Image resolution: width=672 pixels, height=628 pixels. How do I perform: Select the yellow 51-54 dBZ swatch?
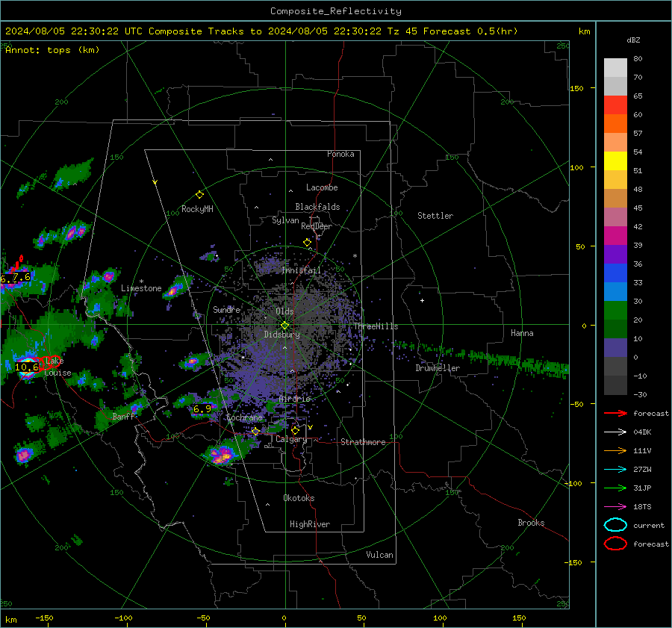(615, 161)
